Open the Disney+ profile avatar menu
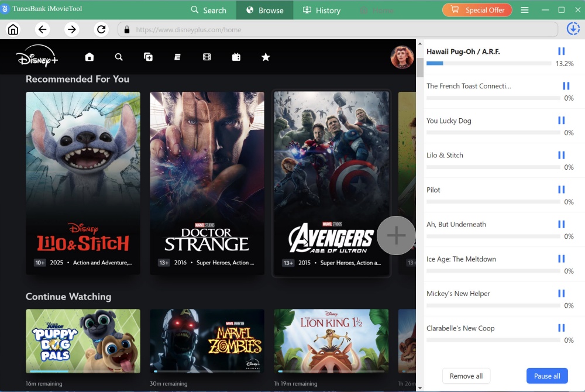The height and width of the screenshot is (392, 585). pyautogui.click(x=402, y=57)
